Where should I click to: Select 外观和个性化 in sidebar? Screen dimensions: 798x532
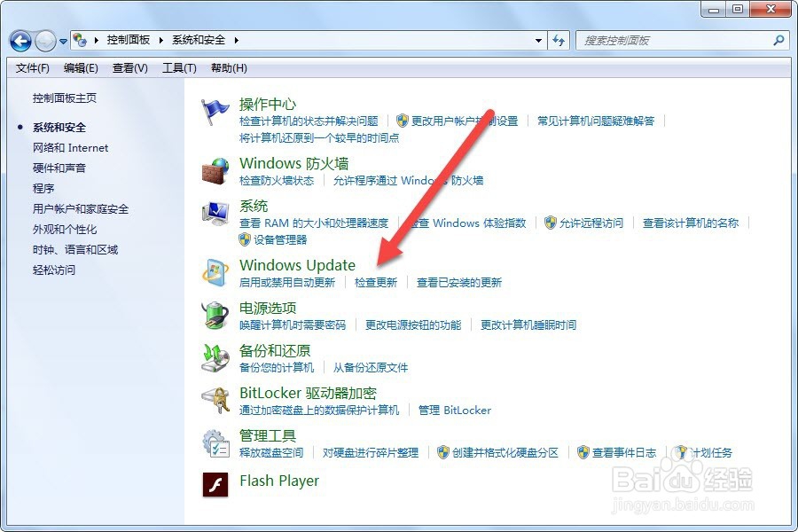click(x=65, y=230)
